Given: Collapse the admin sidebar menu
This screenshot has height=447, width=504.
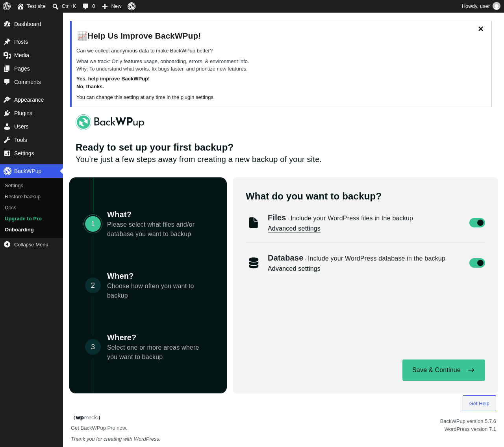Looking at the screenshot, I should [x=31, y=244].
